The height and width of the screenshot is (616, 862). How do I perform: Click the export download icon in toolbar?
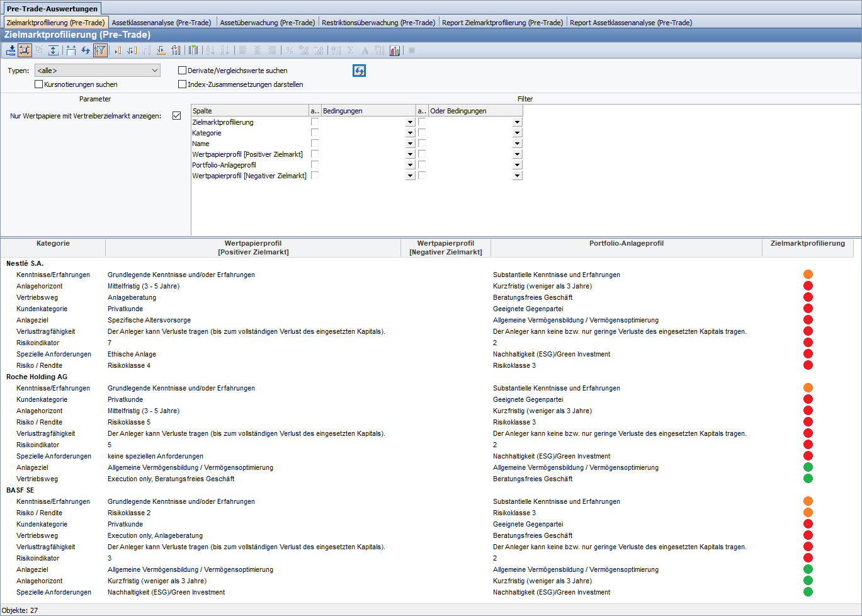11,50
